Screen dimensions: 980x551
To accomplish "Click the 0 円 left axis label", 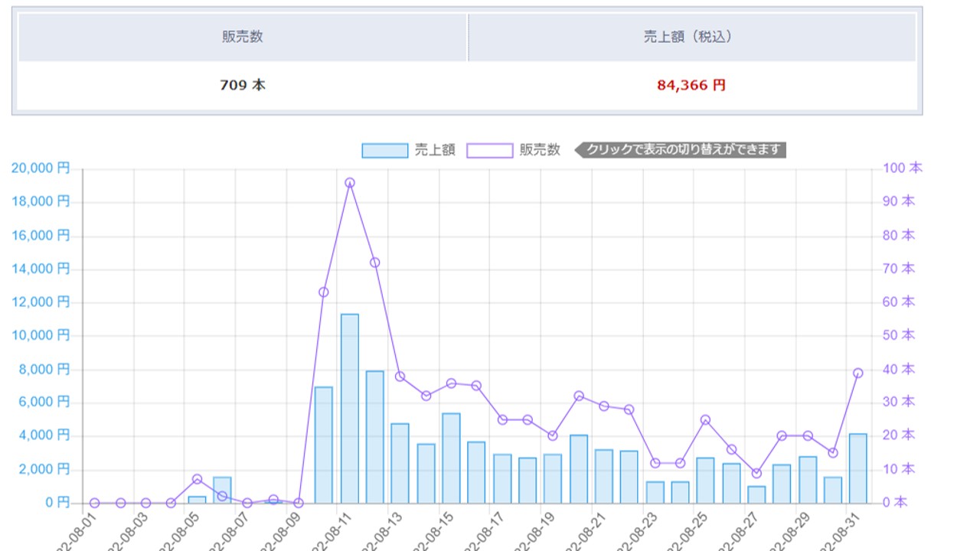I will tap(56, 503).
